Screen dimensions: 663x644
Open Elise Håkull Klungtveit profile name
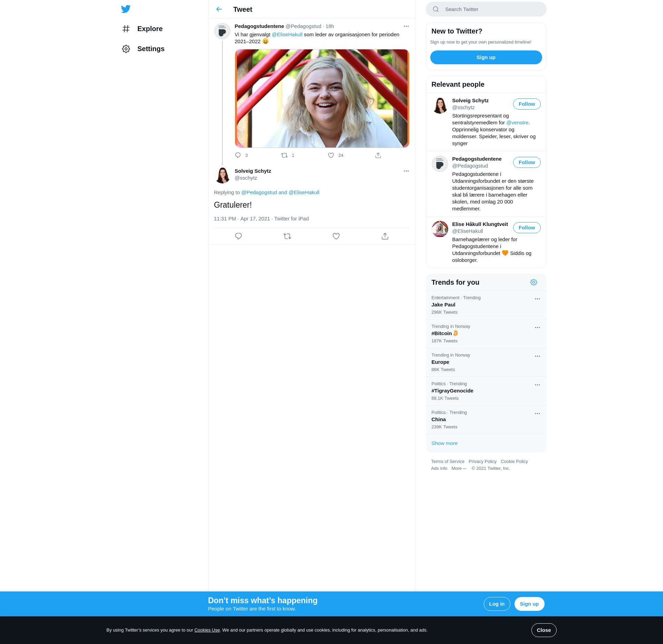(480, 224)
